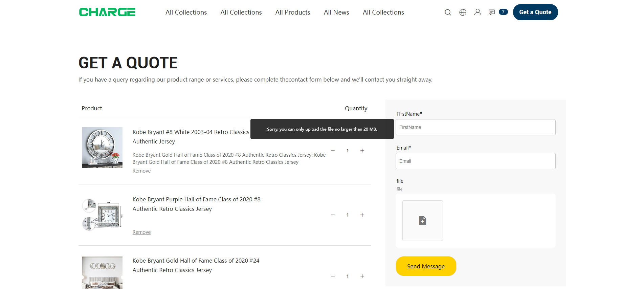The height and width of the screenshot is (289, 644).
Task: Click the Quantity column header
Action: tap(356, 108)
